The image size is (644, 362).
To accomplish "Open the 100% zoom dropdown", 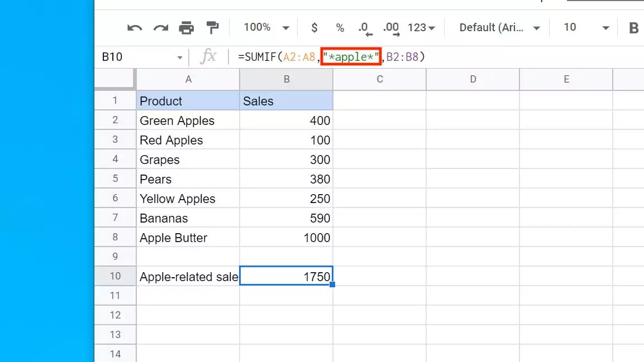I will (x=266, y=27).
